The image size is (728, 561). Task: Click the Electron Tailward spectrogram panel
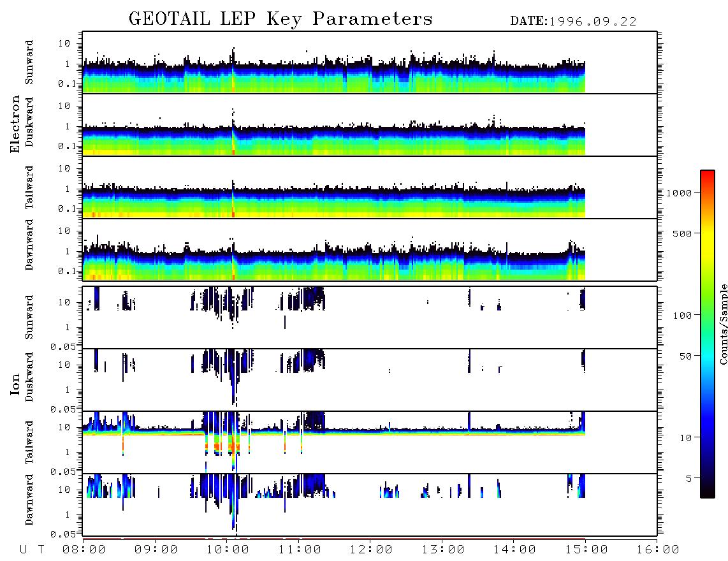(370, 187)
